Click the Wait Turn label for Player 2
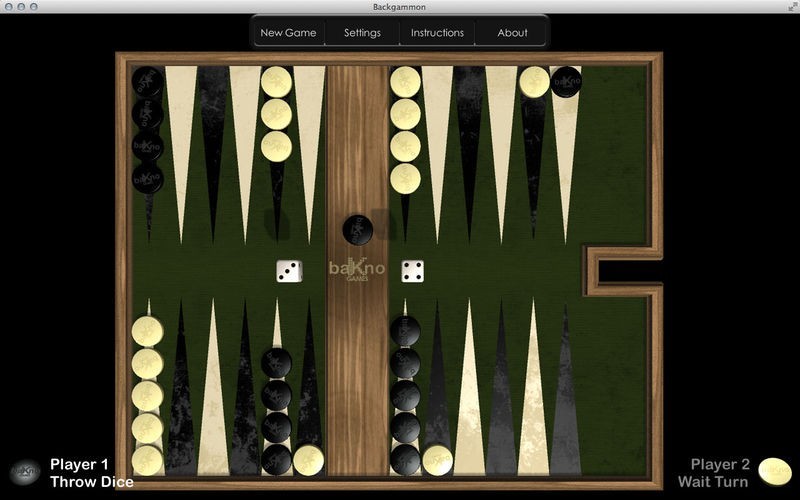The width and height of the screenshot is (800, 500). [x=713, y=482]
